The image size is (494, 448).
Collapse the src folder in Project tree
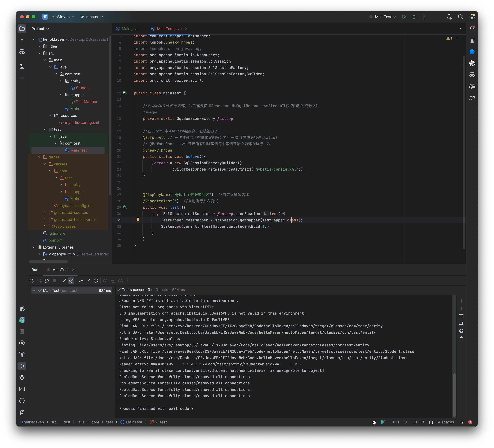39,53
